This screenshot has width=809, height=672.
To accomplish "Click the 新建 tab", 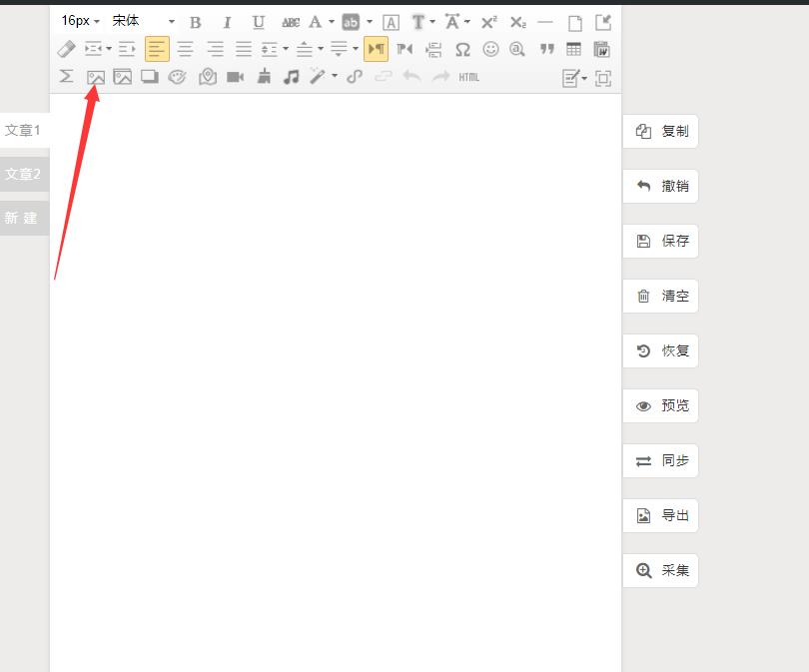I will 24,218.
